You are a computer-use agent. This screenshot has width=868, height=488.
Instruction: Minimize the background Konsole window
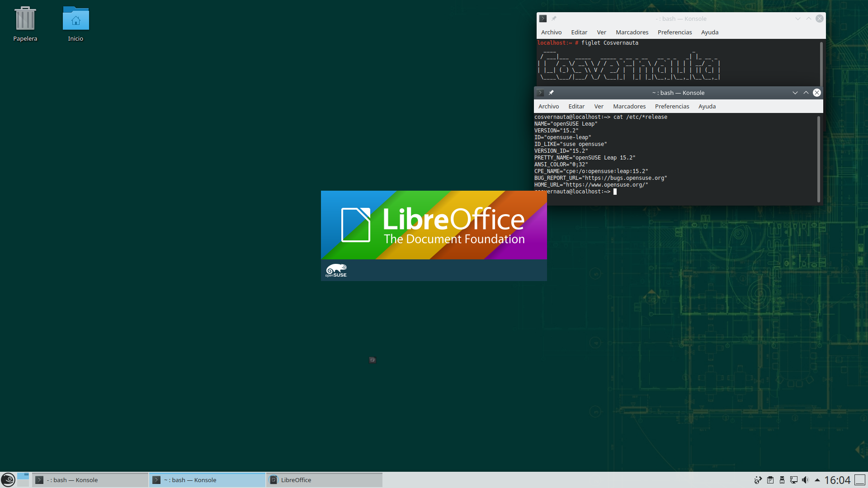click(798, 19)
